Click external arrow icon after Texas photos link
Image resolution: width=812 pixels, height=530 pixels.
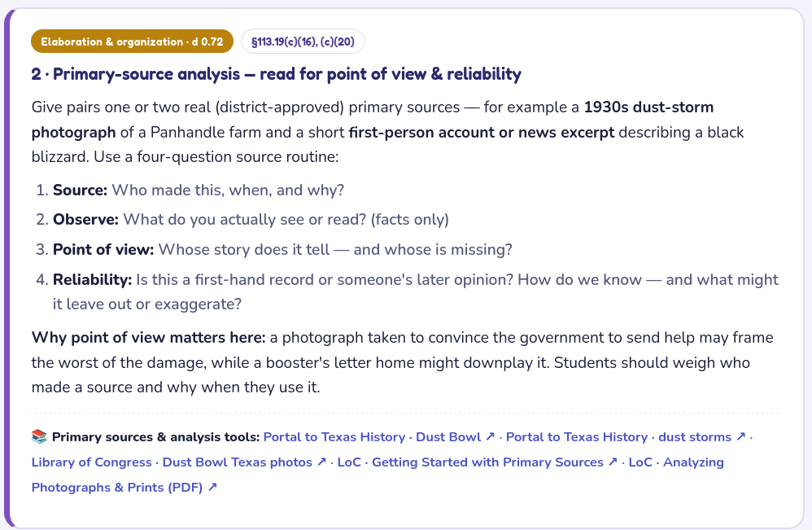[321, 462]
